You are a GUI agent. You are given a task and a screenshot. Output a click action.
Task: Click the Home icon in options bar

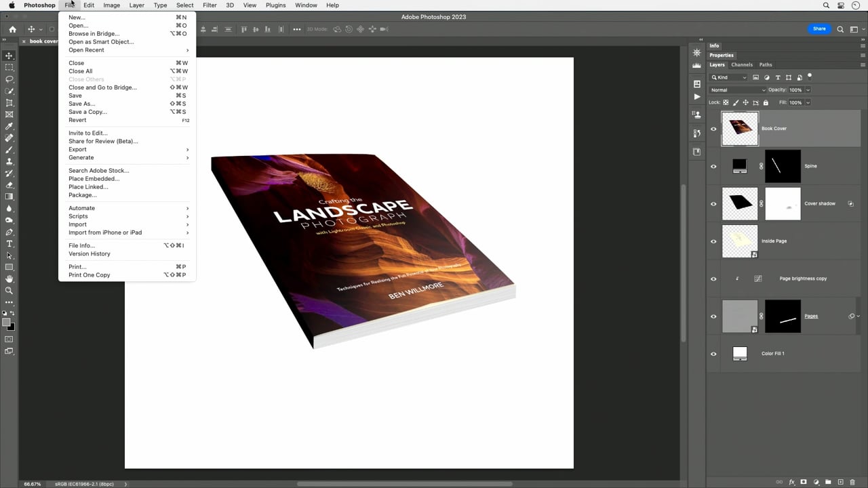pos(12,29)
